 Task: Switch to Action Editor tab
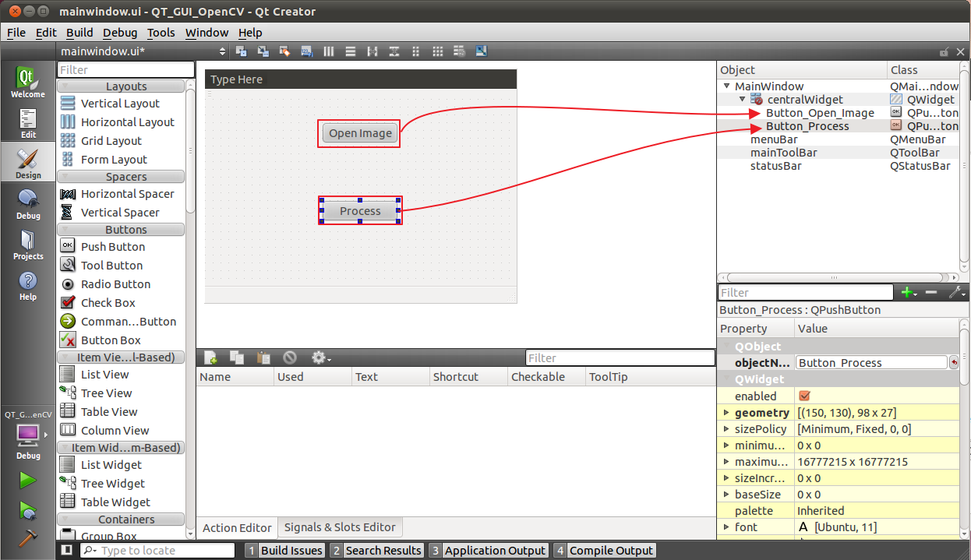pos(237,527)
